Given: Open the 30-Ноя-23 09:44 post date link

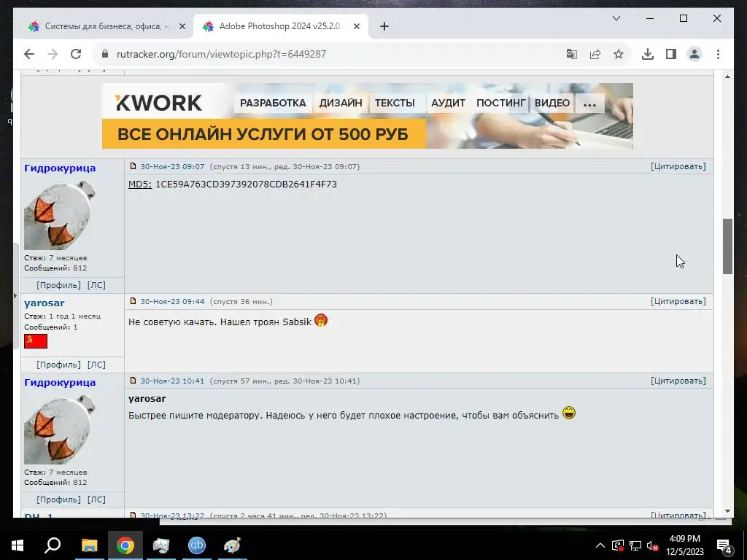Looking at the screenshot, I should [172, 301].
